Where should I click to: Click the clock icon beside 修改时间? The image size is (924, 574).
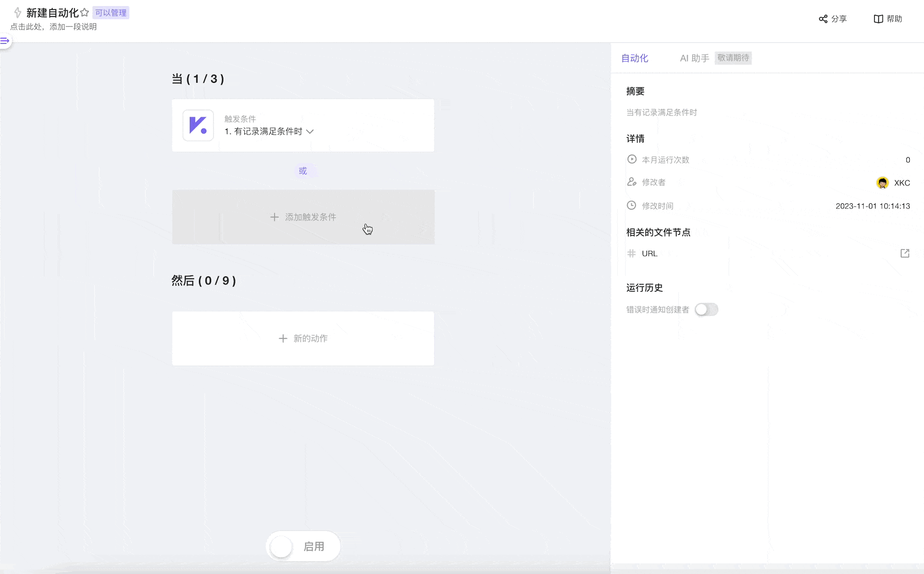[x=632, y=206]
